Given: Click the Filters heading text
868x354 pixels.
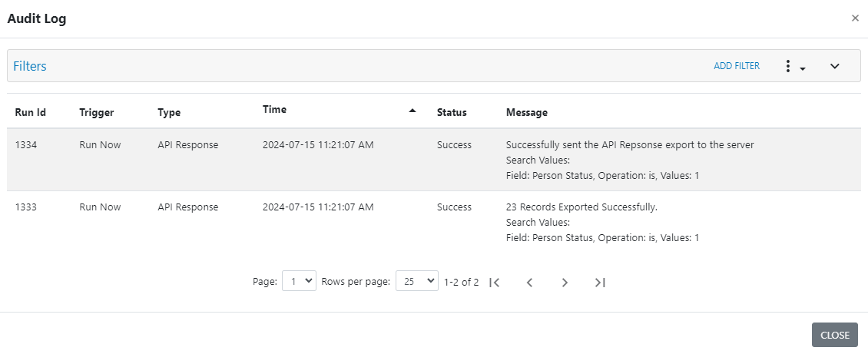Looking at the screenshot, I should point(30,66).
